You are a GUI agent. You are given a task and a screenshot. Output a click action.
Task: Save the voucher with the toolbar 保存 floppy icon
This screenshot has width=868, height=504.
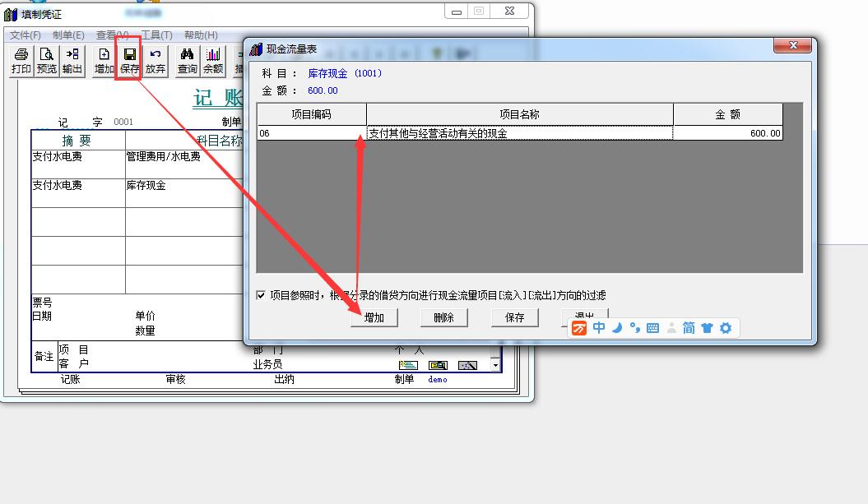pyautogui.click(x=129, y=61)
